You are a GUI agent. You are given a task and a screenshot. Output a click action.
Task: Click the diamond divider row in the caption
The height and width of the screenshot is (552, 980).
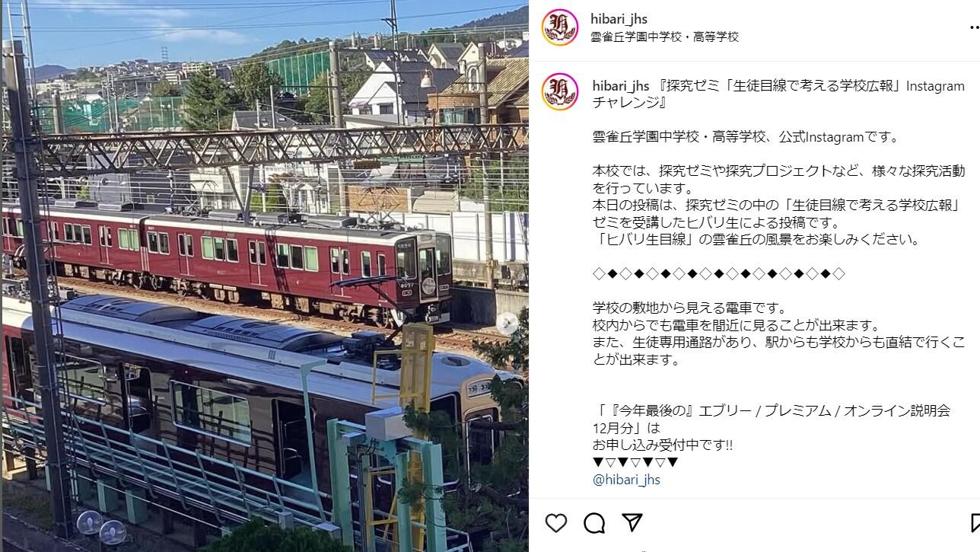[719, 273]
